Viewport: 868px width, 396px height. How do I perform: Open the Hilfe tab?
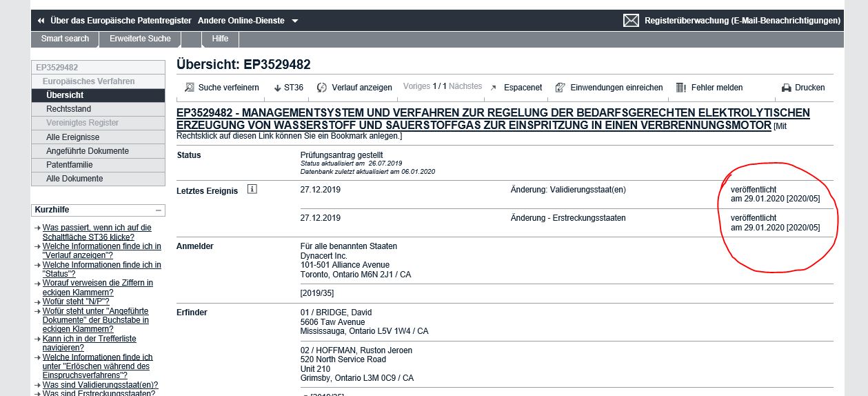pyautogui.click(x=220, y=39)
